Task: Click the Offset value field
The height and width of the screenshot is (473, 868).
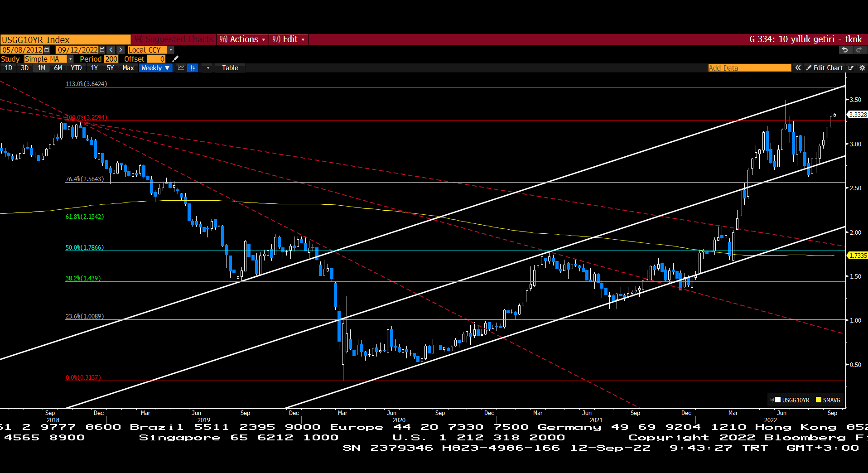Action: [x=156, y=59]
